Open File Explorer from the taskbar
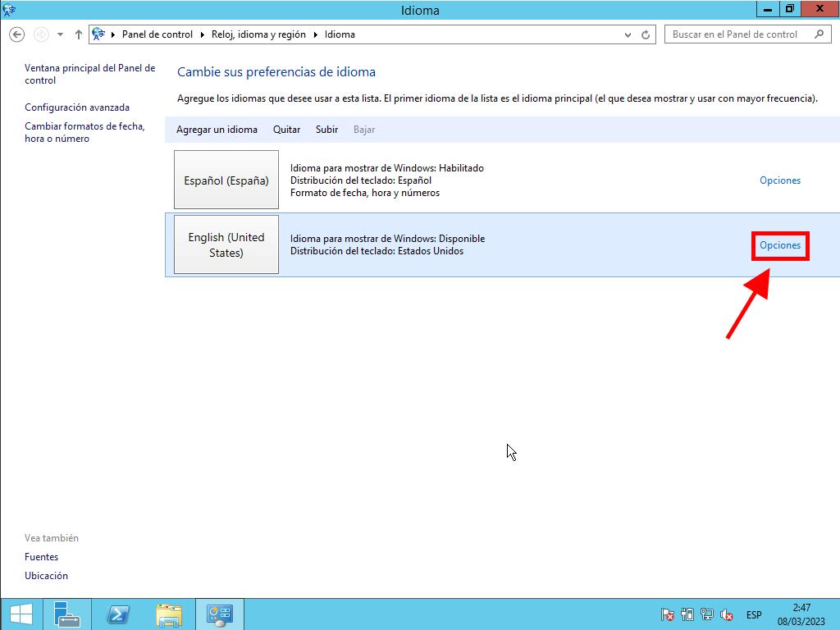This screenshot has width=840, height=630. point(169,614)
